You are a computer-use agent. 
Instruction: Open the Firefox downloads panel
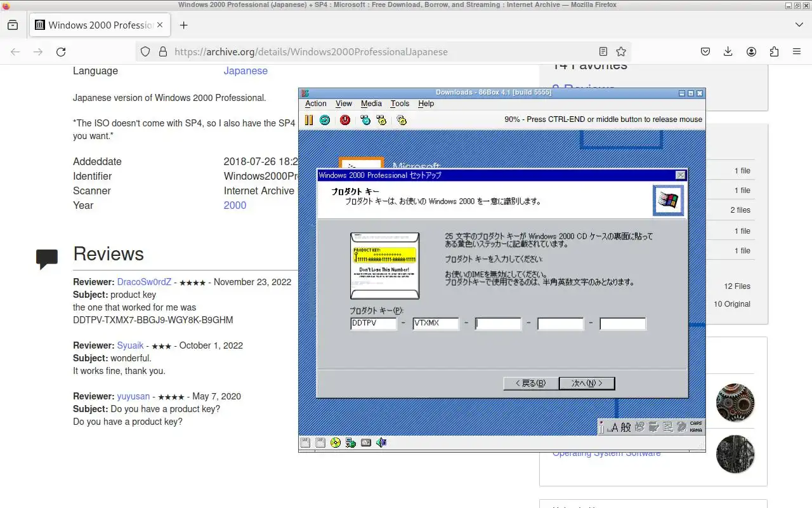coord(728,52)
